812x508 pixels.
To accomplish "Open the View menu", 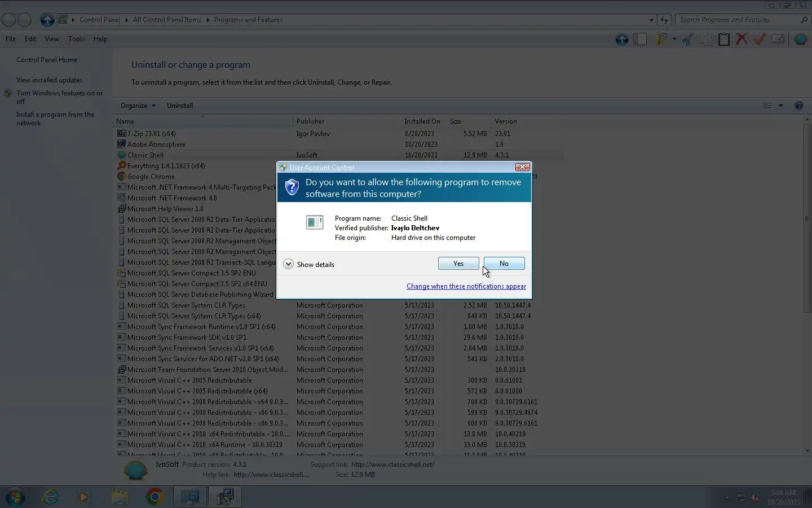I will [x=52, y=39].
